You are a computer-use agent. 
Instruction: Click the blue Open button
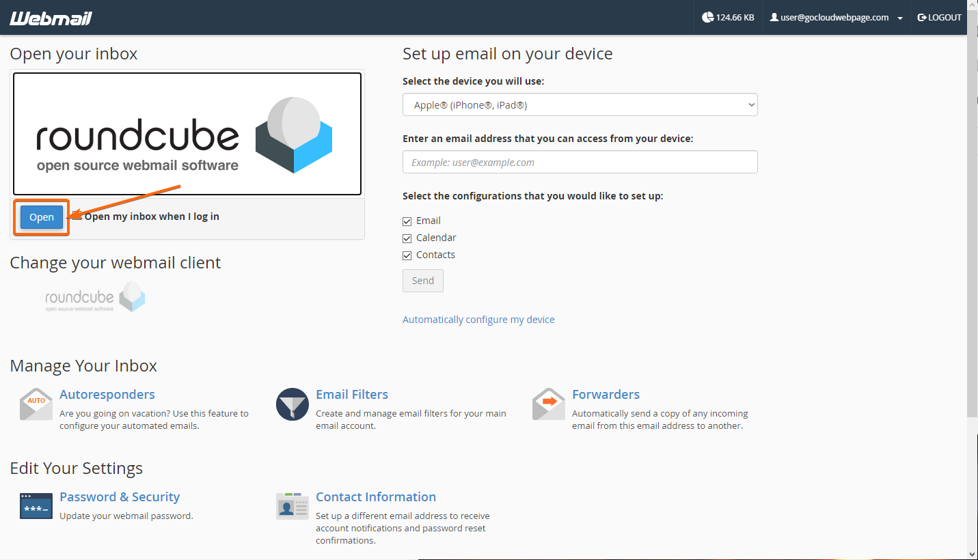[x=42, y=217]
